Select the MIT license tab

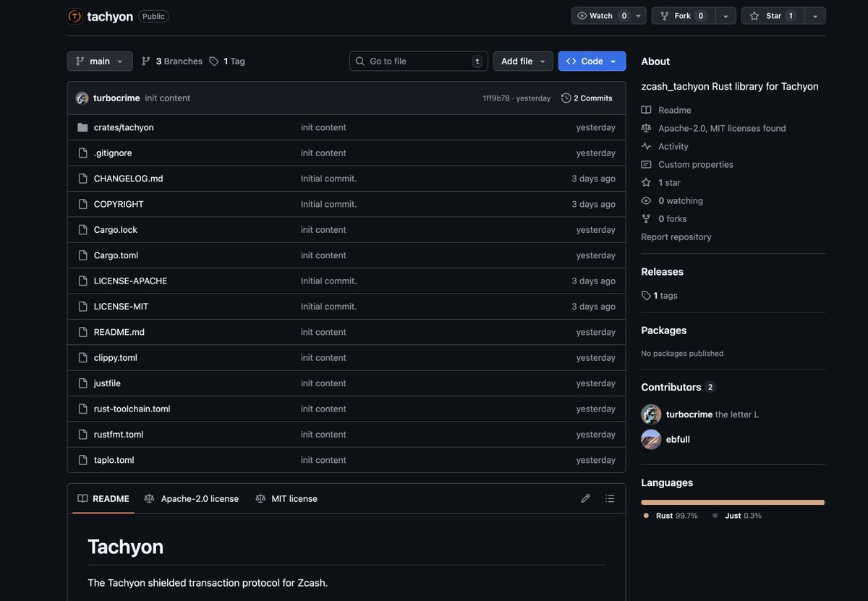pos(286,498)
